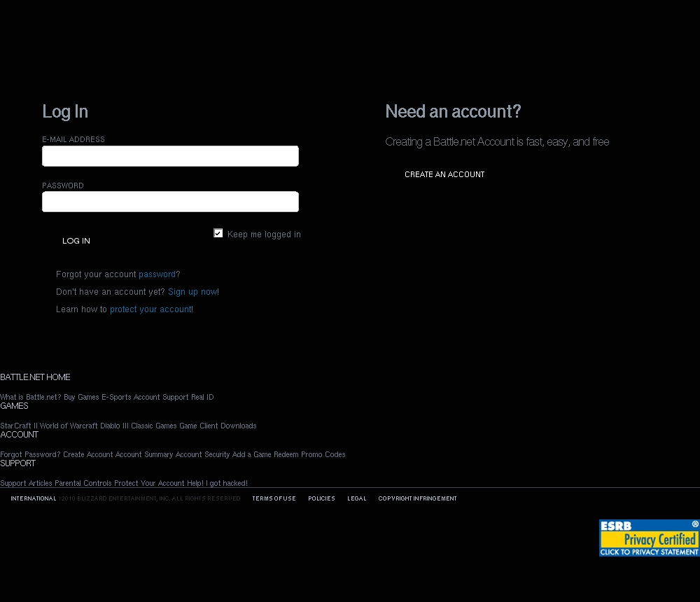Screen dimensions: 700x602
Task: Open the Account Summary footer link
Action: point(144,454)
